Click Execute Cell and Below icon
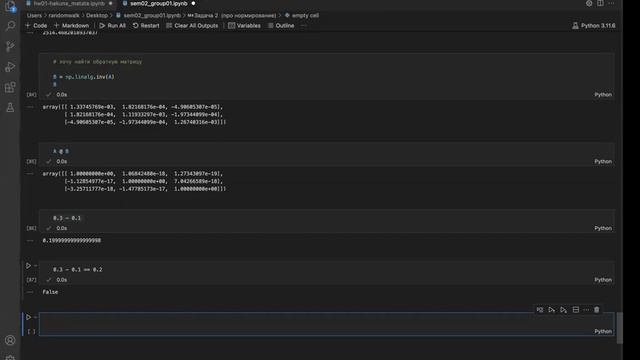 (x=564, y=310)
